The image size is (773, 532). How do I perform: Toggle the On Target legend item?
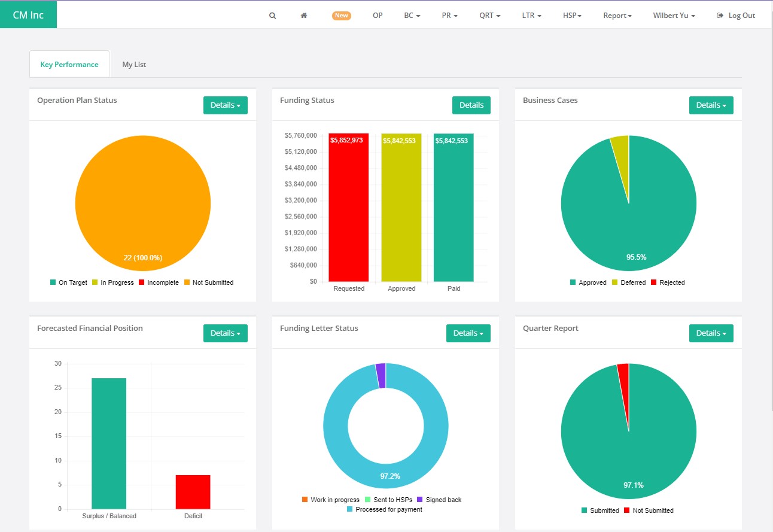69,282
